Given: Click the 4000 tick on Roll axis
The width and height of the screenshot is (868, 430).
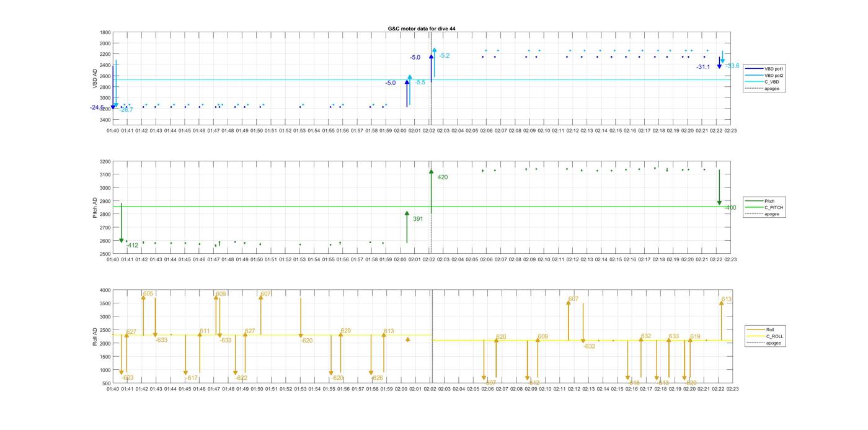Looking at the screenshot, I should pyautogui.click(x=105, y=290).
